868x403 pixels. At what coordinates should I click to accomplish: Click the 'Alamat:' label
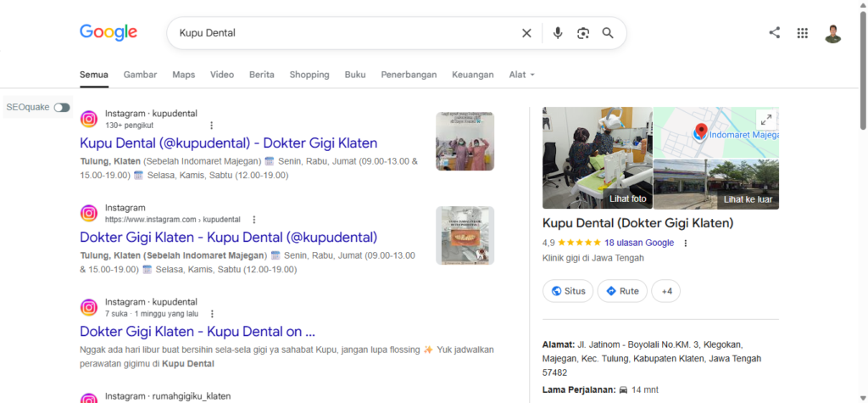click(559, 344)
